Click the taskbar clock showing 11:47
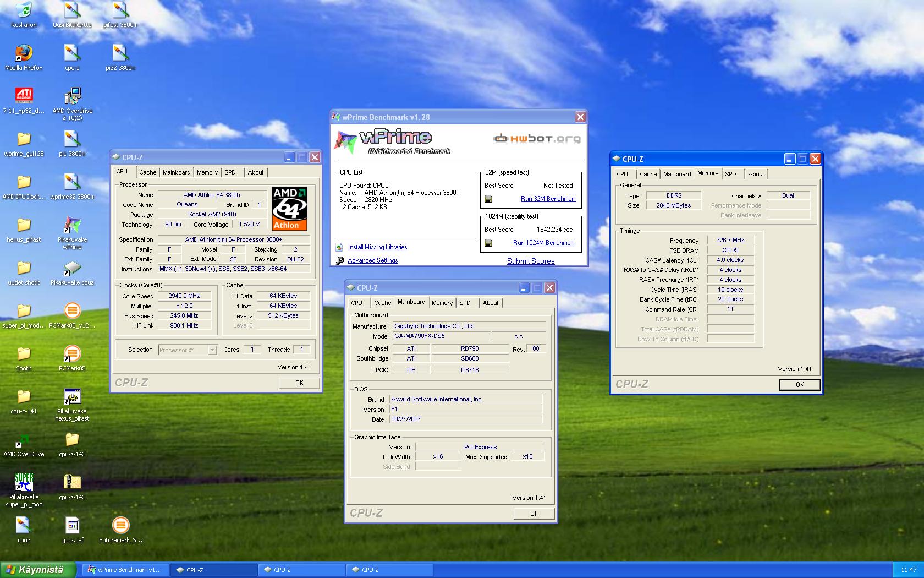 click(909, 570)
